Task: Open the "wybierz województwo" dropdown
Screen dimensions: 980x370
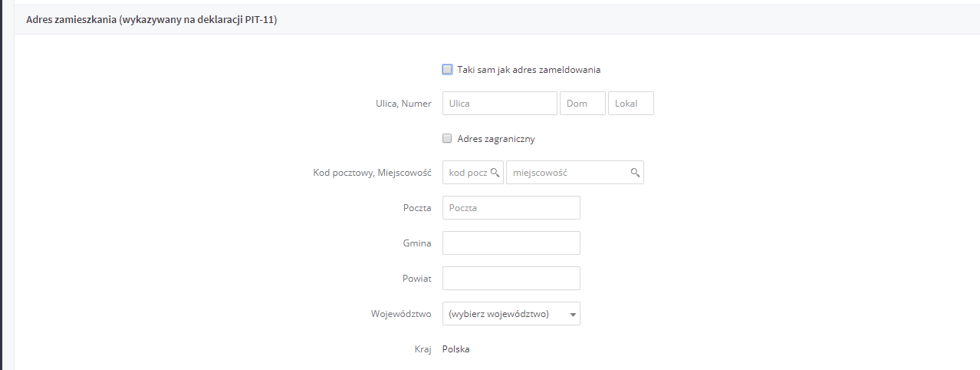Action: [511, 313]
